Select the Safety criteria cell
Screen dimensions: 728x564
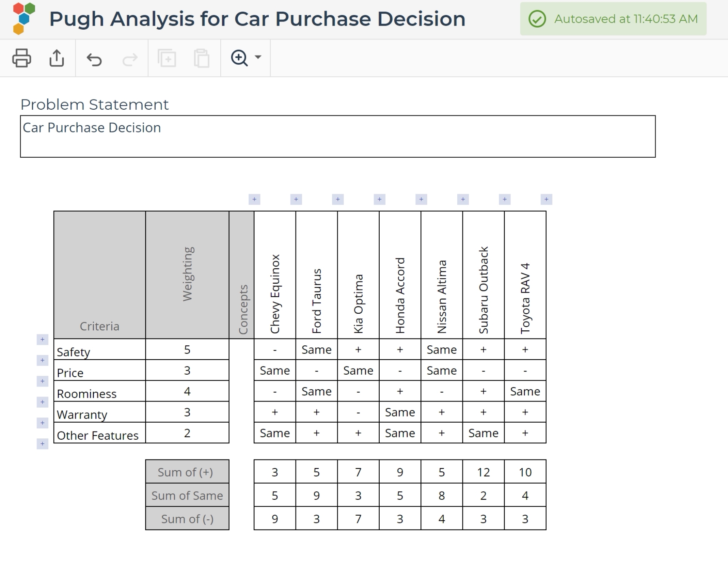click(100, 349)
